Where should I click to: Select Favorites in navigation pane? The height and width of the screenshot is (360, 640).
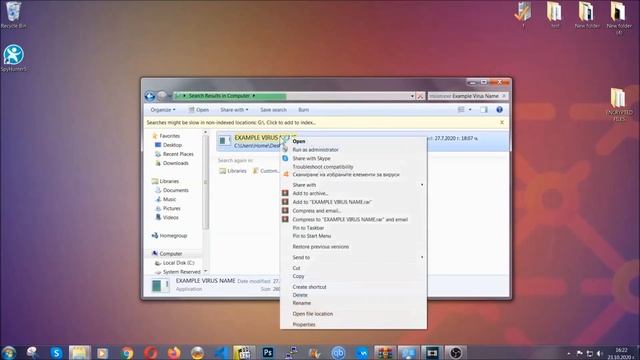pos(169,136)
